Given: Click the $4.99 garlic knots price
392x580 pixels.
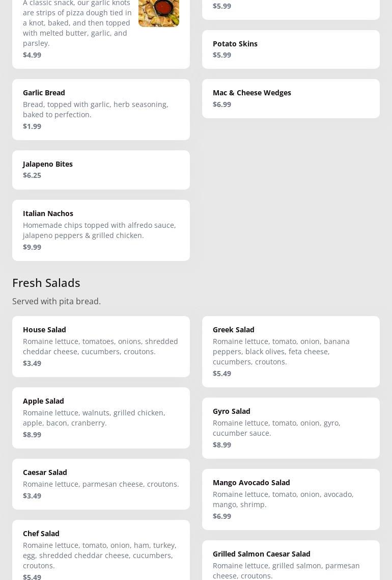Looking at the screenshot, I should pyautogui.click(x=32, y=55).
